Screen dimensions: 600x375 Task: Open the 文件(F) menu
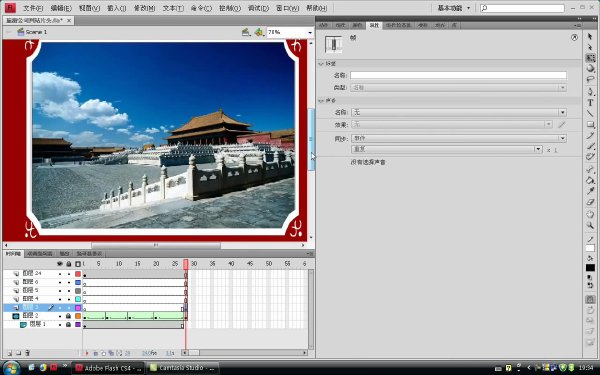(33, 8)
